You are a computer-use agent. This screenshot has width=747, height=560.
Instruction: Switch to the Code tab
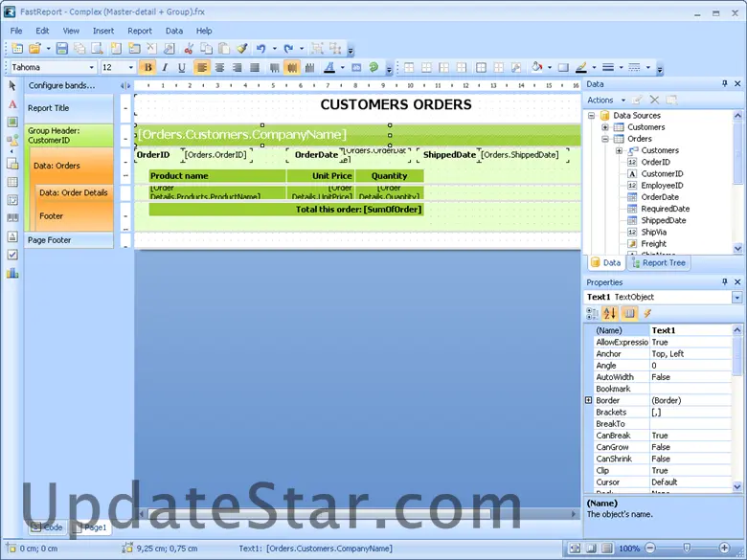click(x=47, y=527)
